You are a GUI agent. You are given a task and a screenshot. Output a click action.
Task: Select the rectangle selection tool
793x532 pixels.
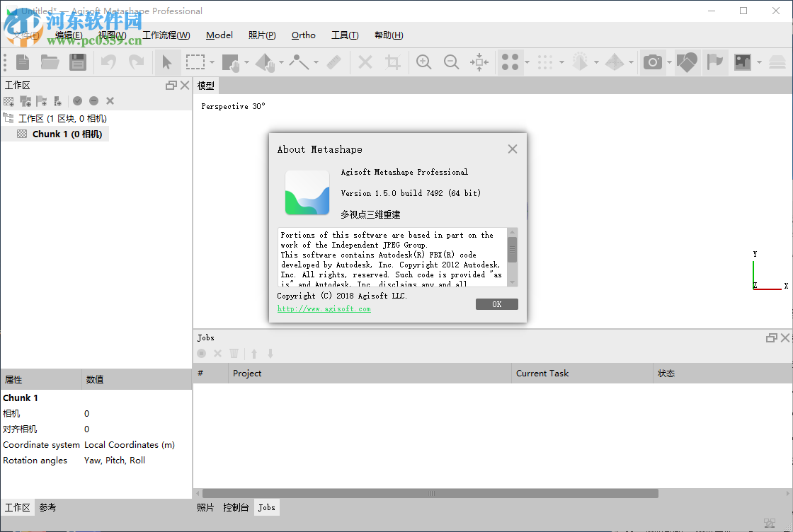tap(195, 62)
